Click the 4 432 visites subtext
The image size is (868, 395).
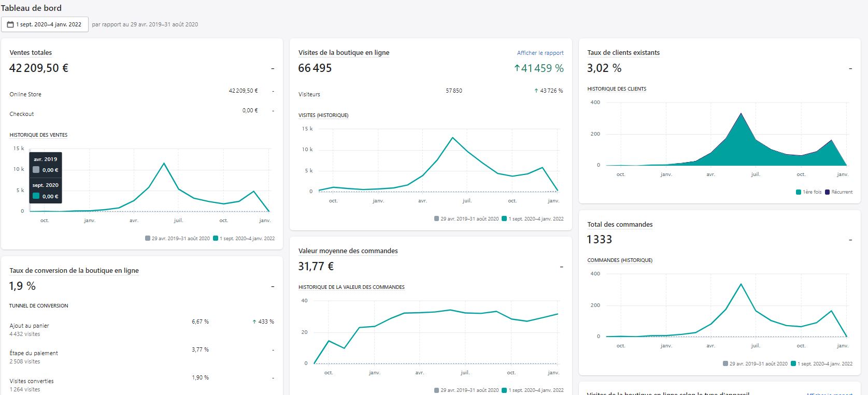pyautogui.click(x=25, y=334)
